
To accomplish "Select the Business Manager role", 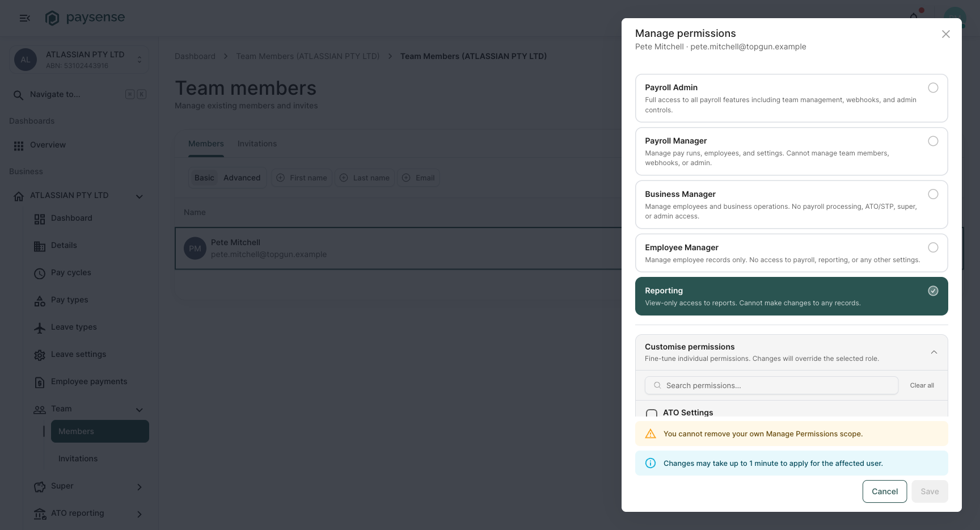I will click(792, 205).
